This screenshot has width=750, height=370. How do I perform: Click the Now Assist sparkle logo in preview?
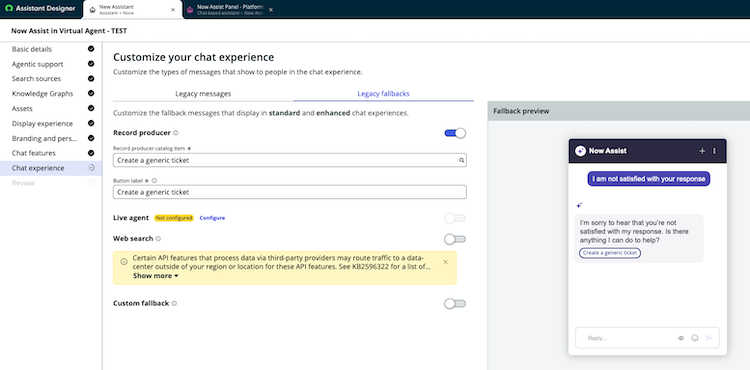coord(580,151)
